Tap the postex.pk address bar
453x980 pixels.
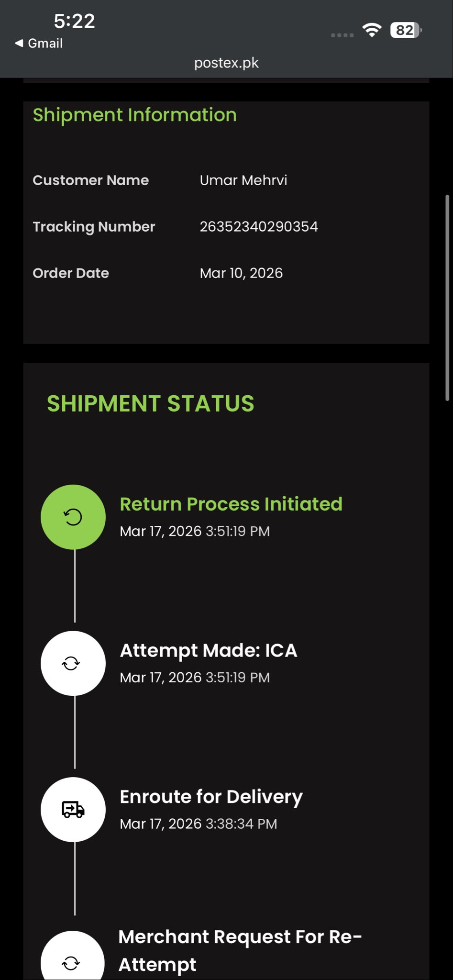pos(226,63)
